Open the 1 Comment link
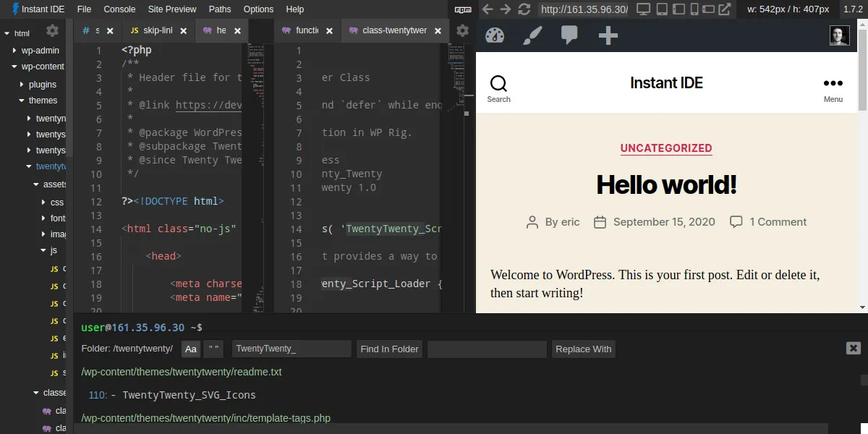Viewport: 868px width, 434px height. coord(778,222)
